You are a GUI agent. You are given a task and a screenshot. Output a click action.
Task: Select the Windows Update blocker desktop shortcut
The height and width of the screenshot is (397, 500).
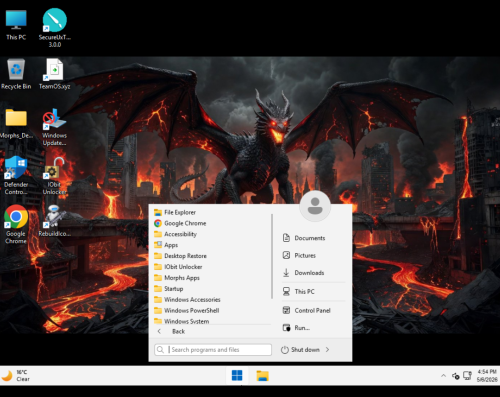tap(54, 127)
